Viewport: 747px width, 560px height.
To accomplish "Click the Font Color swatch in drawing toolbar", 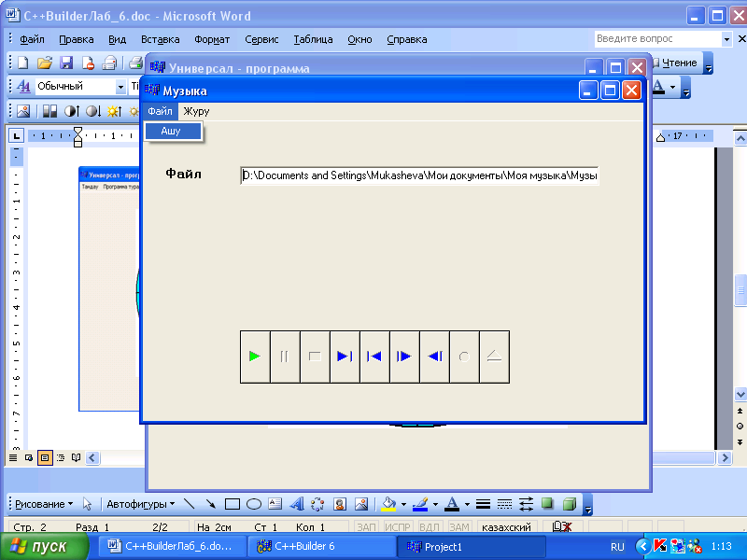I will [x=452, y=504].
